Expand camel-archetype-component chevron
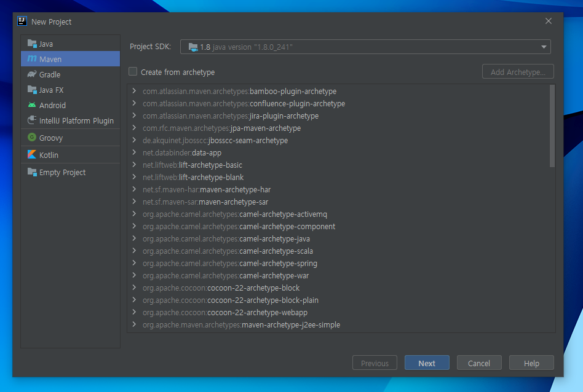583x392 pixels. pos(134,225)
